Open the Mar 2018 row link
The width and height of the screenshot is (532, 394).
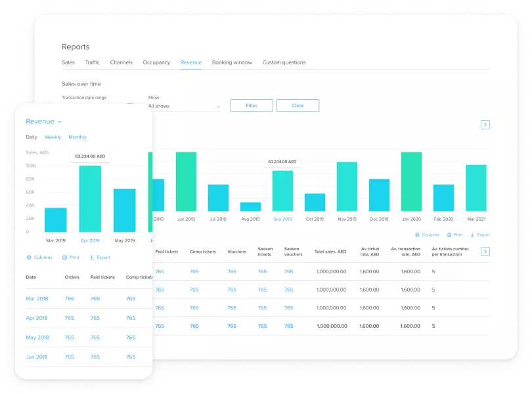click(37, 299)
